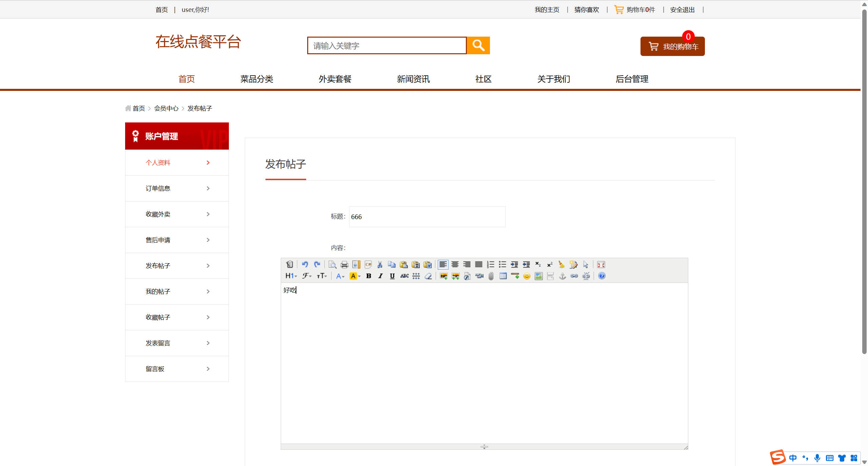The image size is (868, 466).
Task: Select the Cut tool in the editor toolbar
Action: [379, 265]
